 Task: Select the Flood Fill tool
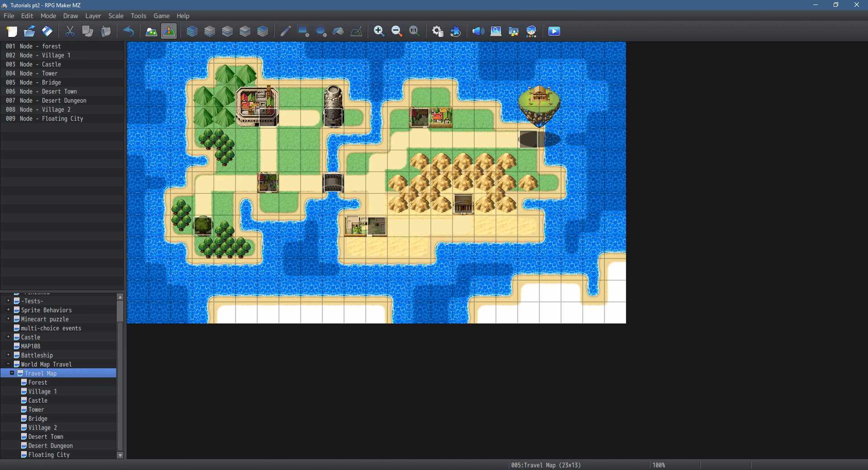pyautogui.click(x=339, y=31)
